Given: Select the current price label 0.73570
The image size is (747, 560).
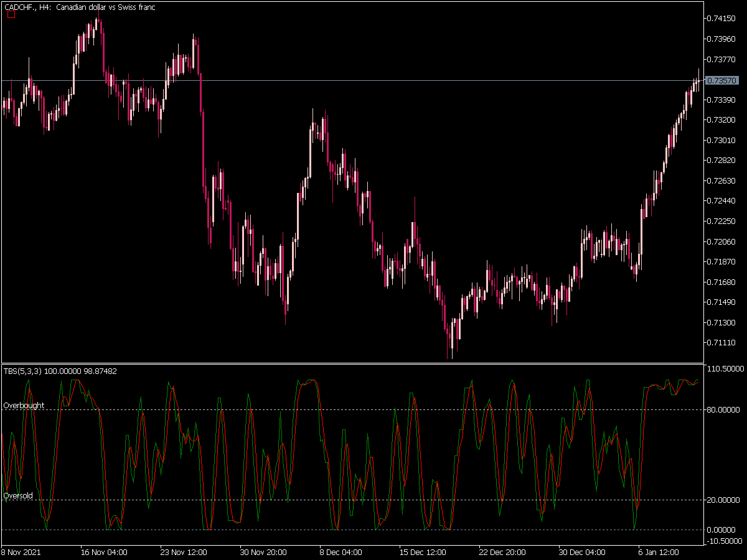Looking at the screenshot, I should [723, 80].
